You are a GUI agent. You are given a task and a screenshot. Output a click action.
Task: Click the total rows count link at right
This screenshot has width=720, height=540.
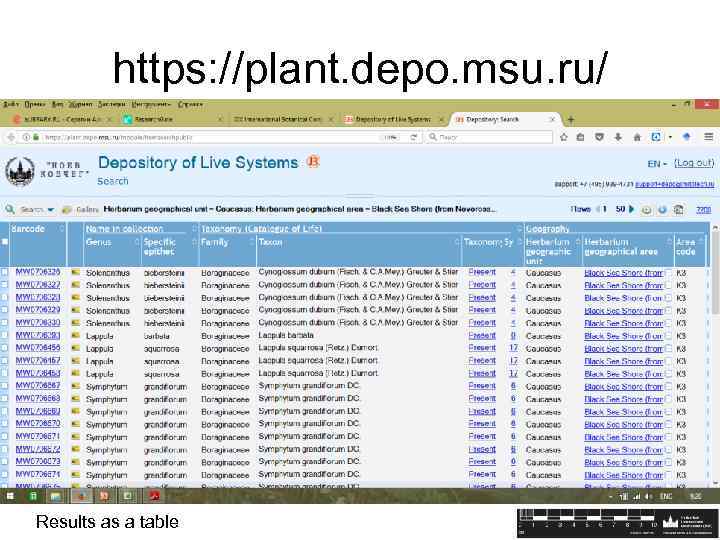click(x=703, y=210)
